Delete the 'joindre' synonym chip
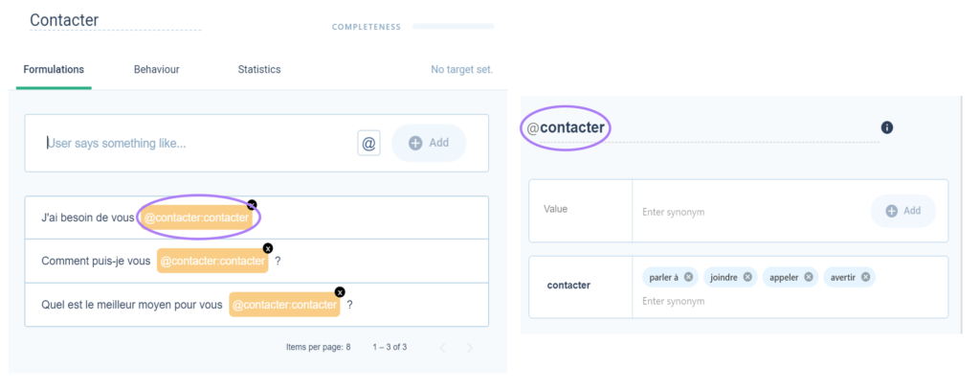 pyautogui.click(x=747, y=277)
